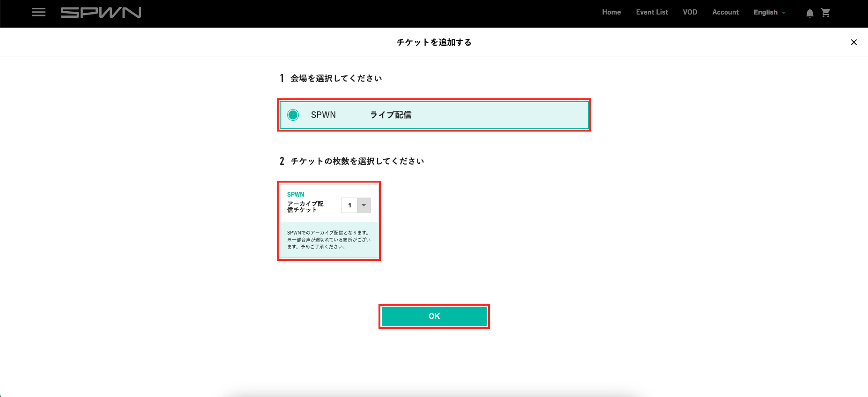Click the SPWN ticket label text
The image size is (868, 397).
pyautogui.click(x=296, y=194)
